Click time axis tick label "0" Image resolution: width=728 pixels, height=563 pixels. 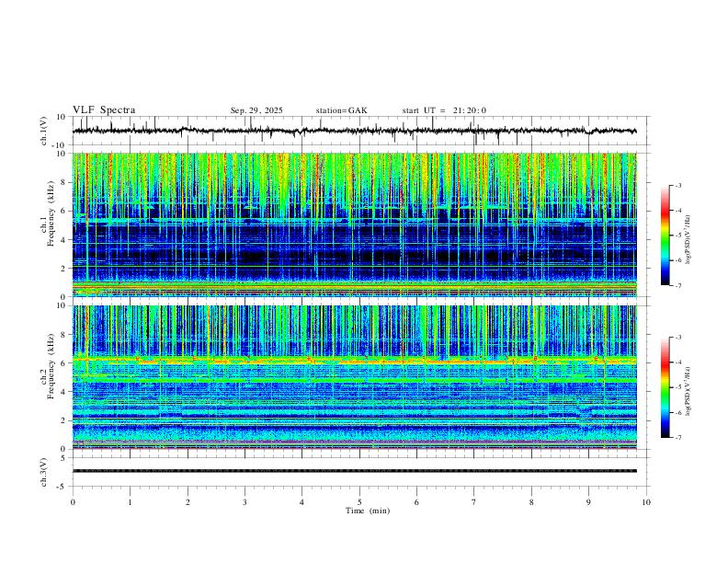[73, 502]
